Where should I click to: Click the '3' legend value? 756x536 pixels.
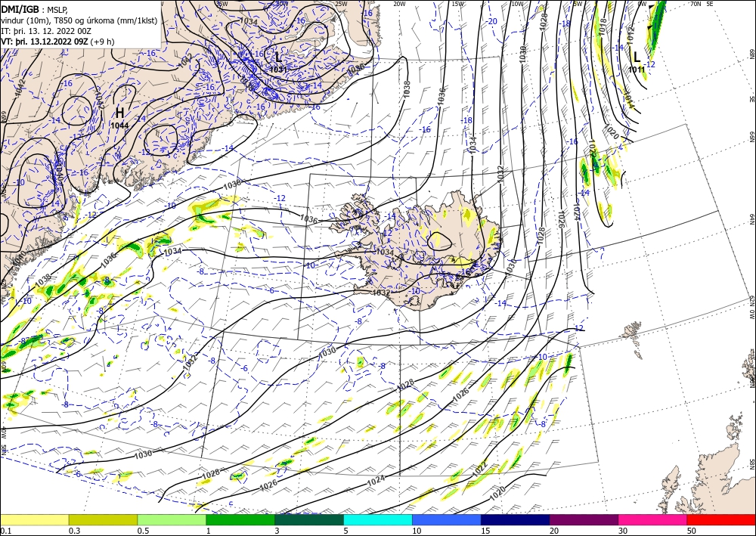tap(277, 531)
